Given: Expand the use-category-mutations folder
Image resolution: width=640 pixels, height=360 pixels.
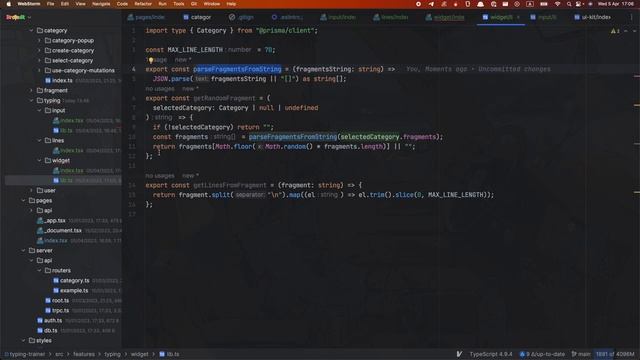Looking at the screenshot, I should click(39, 71).
